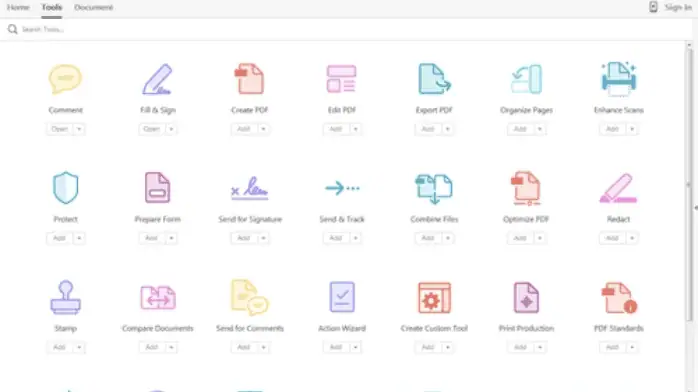
Task: Open the dropdown arrow under PDF Standards
Action: click(x=632, y=347)
